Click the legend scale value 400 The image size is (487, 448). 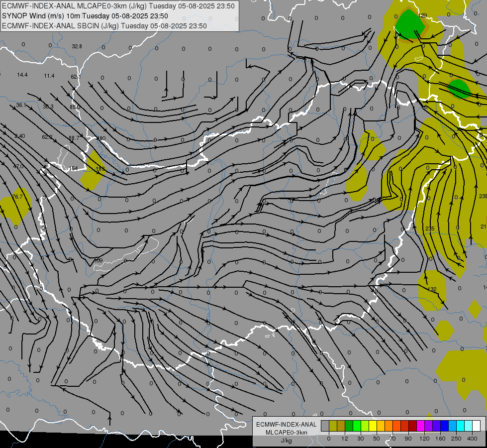click(472, 439)
